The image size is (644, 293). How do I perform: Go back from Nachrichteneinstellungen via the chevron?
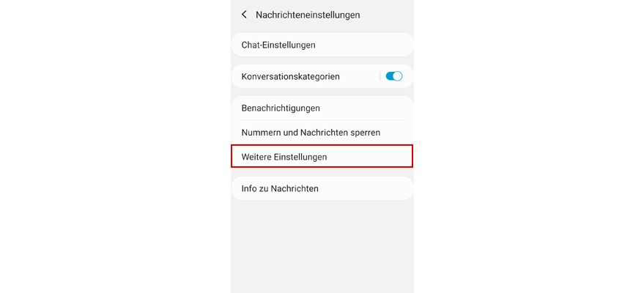pyautogui.click(x=244, y=15)
